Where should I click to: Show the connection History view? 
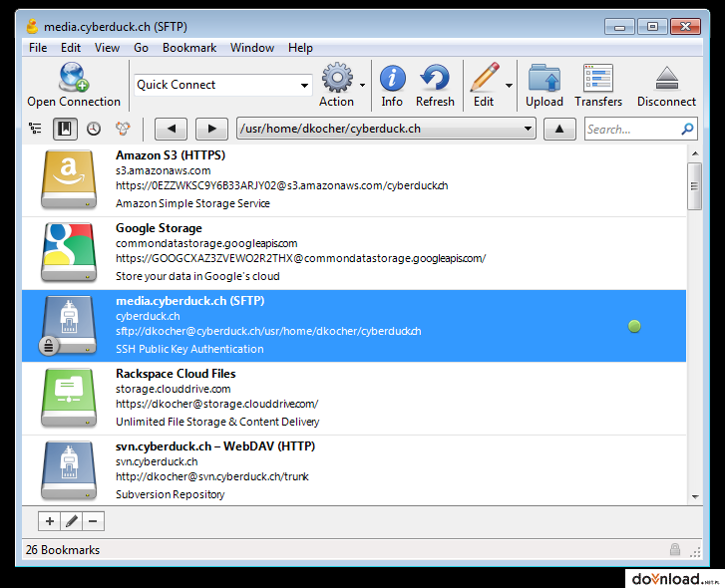94,129
